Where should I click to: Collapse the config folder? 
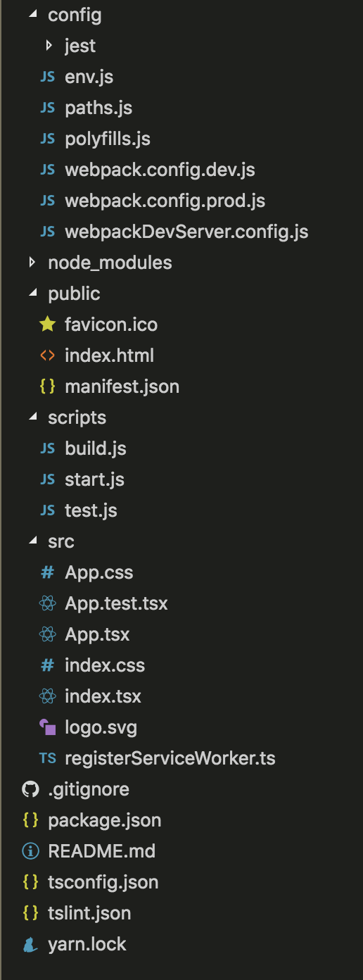(x=32, y=15)
